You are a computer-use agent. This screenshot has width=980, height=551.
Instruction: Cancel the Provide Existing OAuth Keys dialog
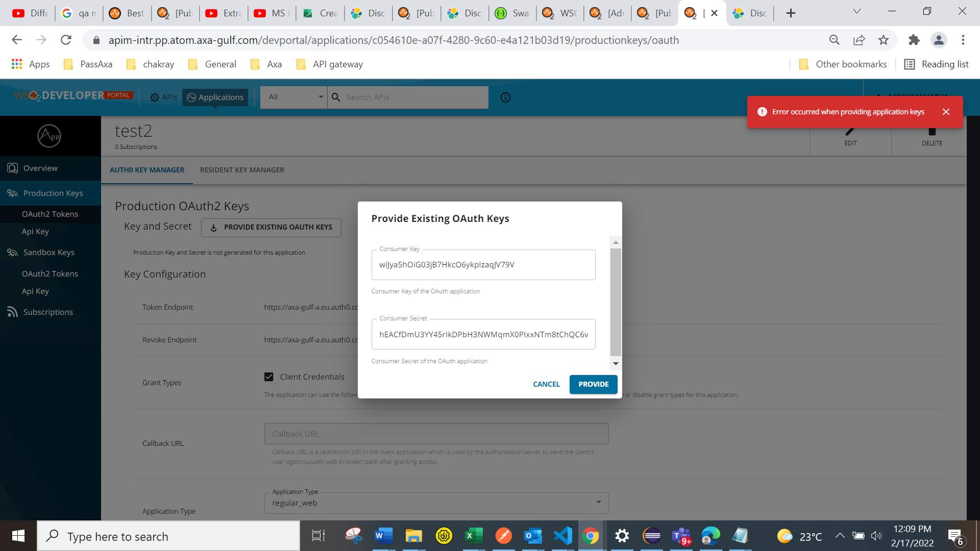pyautogui.click(x=546, y=384)
